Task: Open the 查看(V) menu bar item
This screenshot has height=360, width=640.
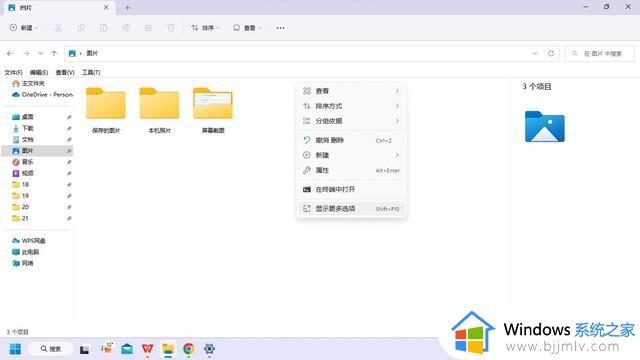Action: click(65, 72)
